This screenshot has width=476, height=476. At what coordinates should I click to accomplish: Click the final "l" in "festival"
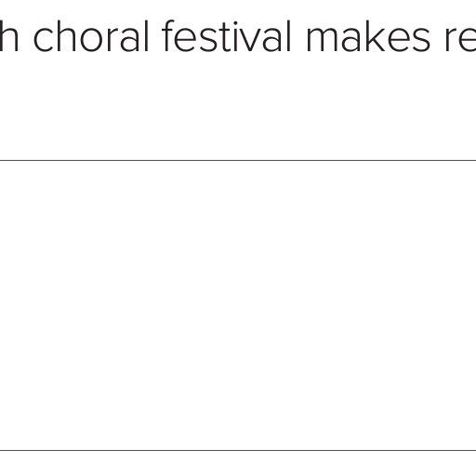289,36
